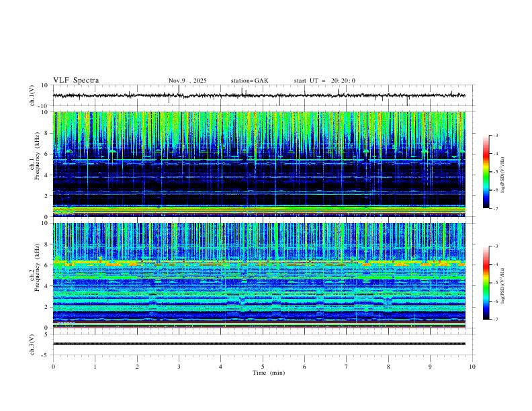Viewport: 532px width, 411px height.
Task: Click the "ch.1(V)" axis label
Action: pyautogui.click(x=32, y=95)
